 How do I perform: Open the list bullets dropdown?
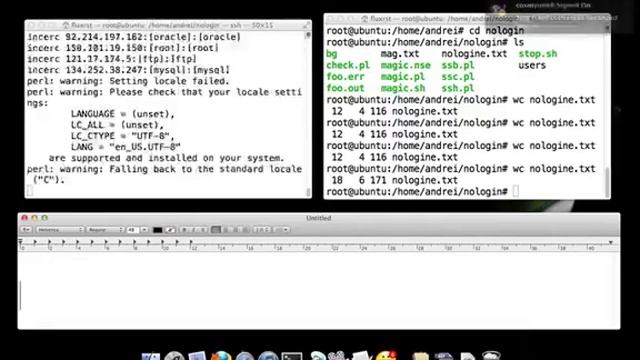tap(282, 230)
